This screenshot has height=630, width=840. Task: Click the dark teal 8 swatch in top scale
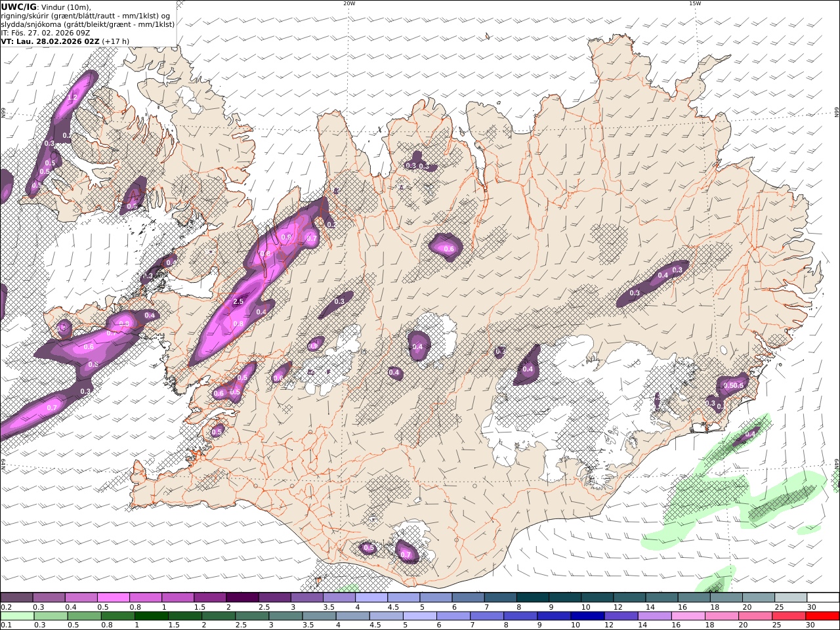(x=532, y=598)
